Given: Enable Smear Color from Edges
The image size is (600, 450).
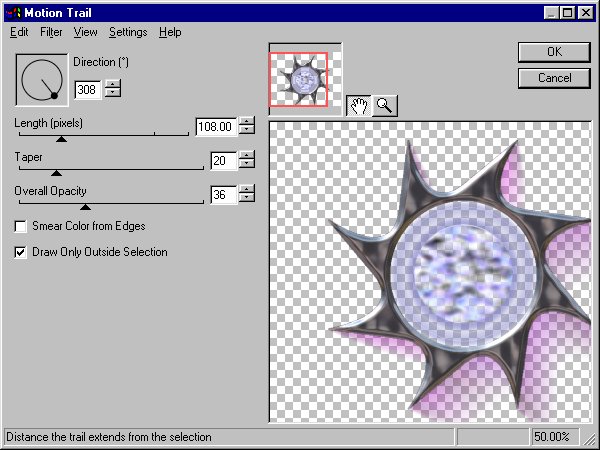Looking at the screenshot, I should pos(21,227).
